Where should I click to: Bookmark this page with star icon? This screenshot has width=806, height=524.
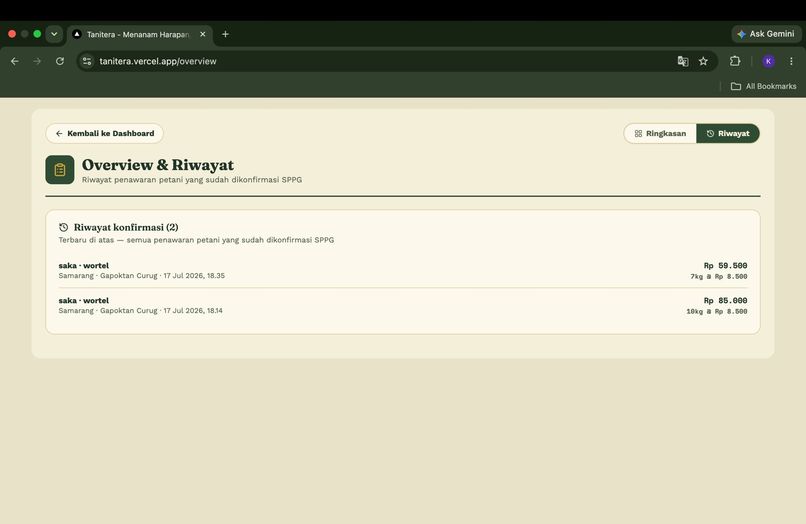[703, 61]
